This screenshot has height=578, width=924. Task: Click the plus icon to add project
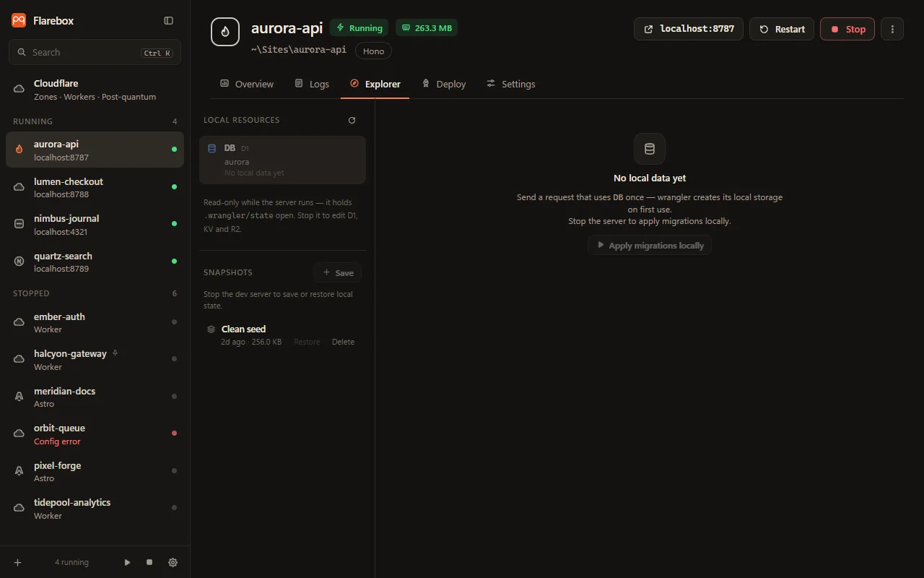pos(18,562)
